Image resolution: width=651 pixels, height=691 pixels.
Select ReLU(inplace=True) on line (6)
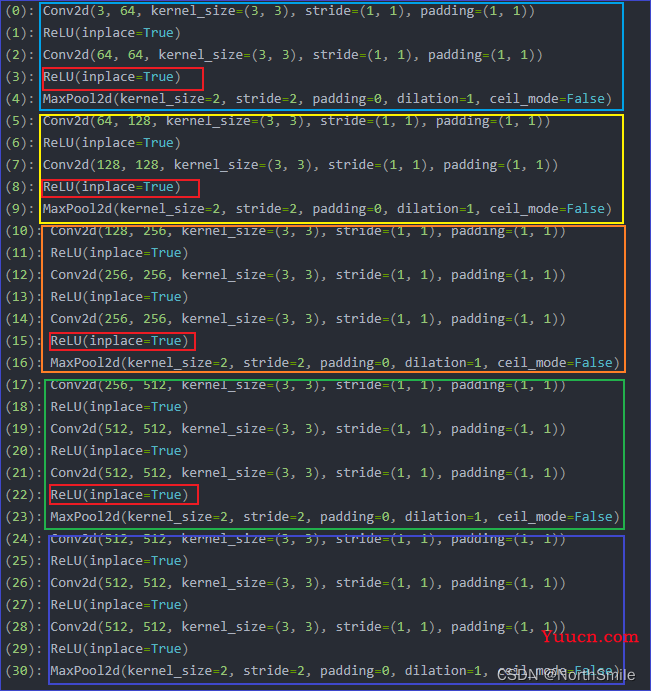tap(112, 143)
